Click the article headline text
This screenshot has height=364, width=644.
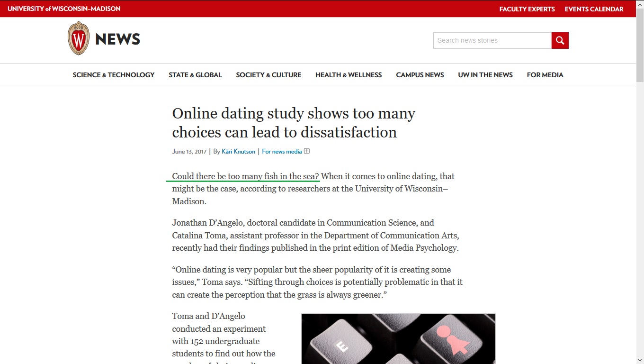pos(294,123)
